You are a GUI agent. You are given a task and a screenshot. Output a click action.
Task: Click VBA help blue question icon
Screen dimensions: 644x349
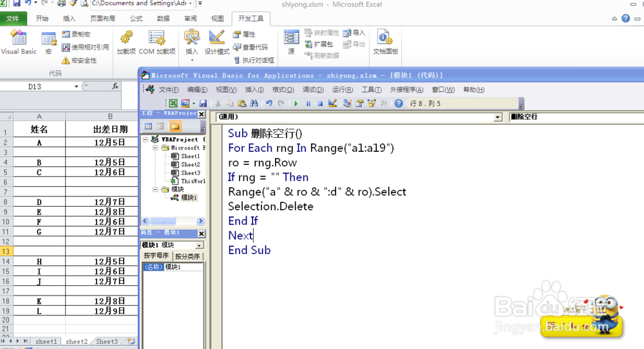tap(399, 104)
